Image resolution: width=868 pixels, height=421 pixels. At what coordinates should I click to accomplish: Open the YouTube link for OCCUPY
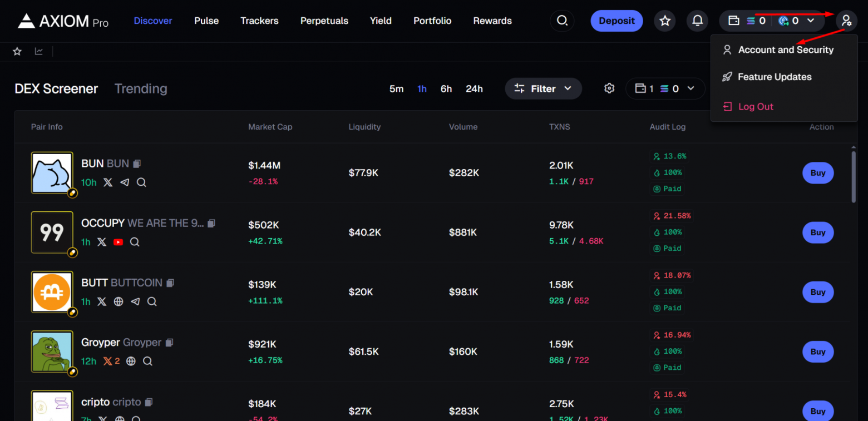click(118, 242)
